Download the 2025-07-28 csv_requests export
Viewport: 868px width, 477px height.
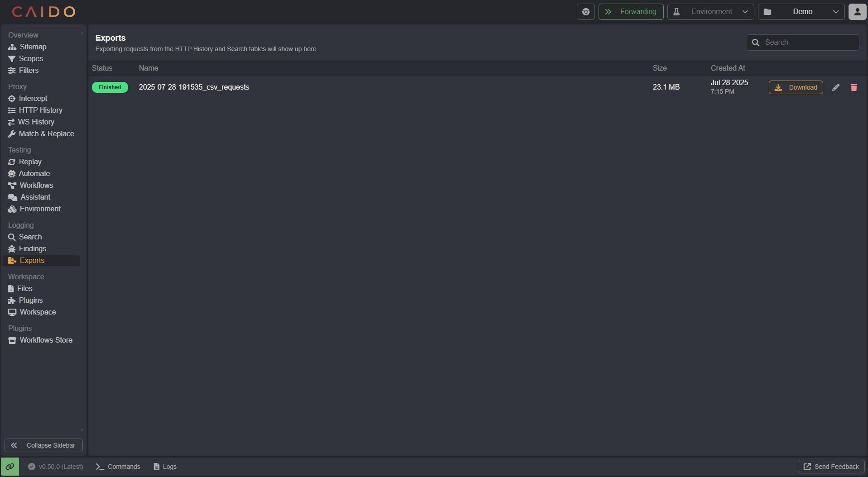coord(796,87)
